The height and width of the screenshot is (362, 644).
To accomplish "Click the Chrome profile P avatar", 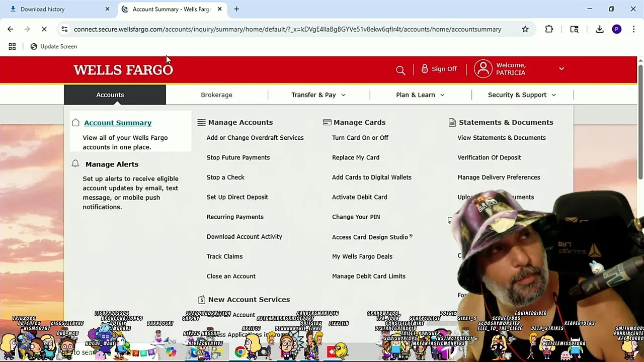I will tap(617, 29).
